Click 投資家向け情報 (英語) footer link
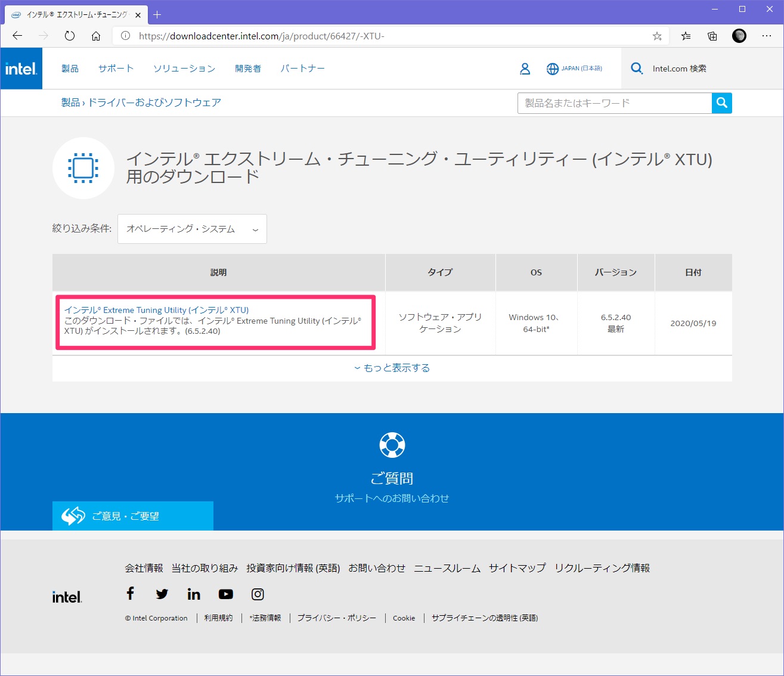Image resolution: width=784 pixels, height=676 pixels. click(x=293, y=568)
